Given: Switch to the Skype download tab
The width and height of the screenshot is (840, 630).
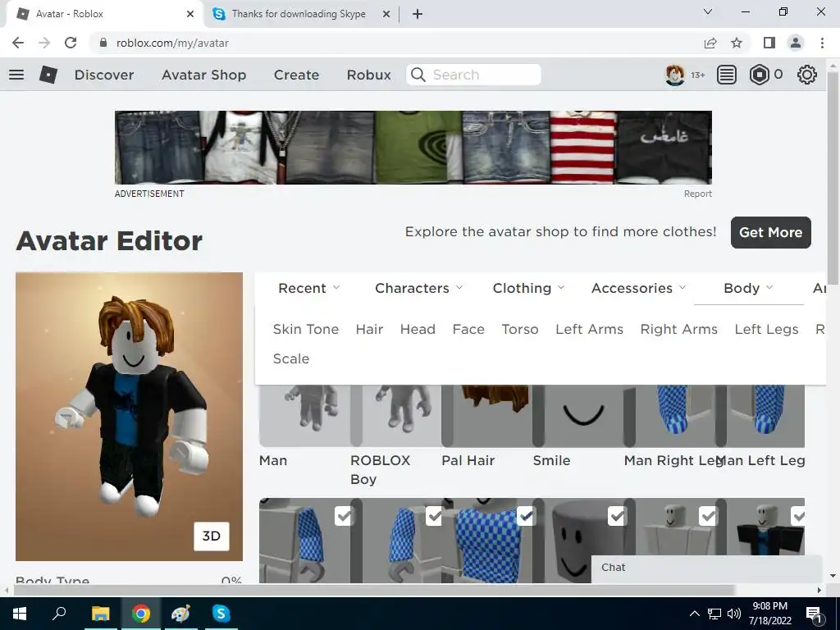Looking at the screenshot, I should point(299,14).
